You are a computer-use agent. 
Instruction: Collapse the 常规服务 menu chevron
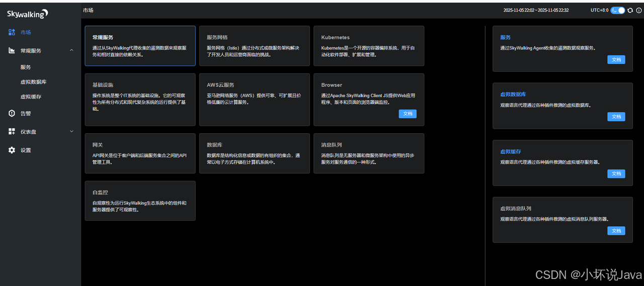coord(71,50)
